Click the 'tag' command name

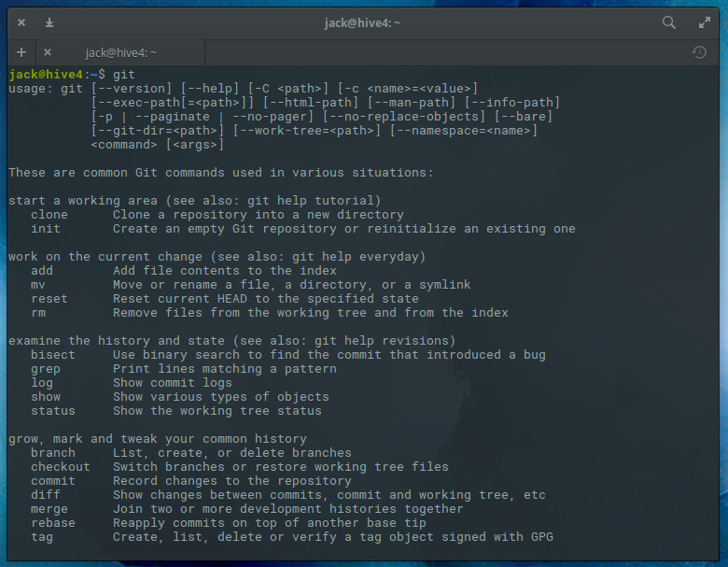point(42,537)
